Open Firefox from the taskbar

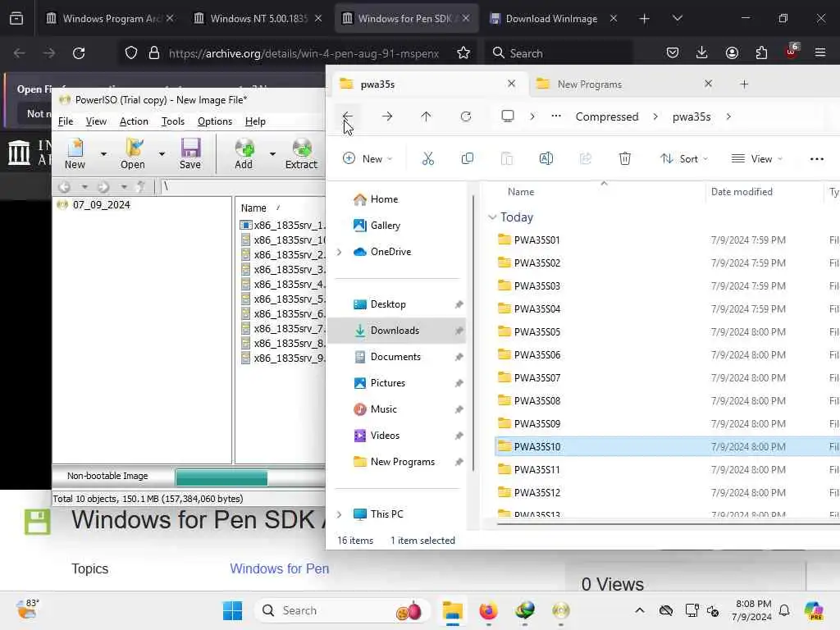point(489,610)
